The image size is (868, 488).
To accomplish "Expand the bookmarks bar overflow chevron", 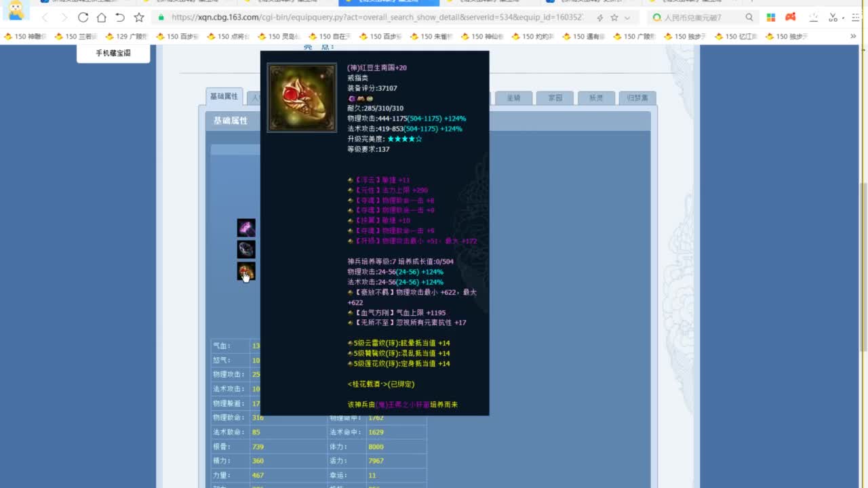I will pos(853,37).
